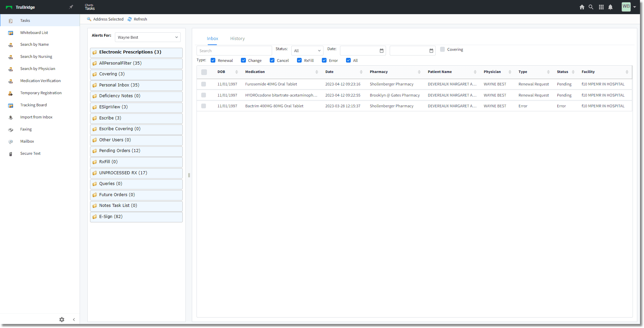The width and height of the screenshot is (644, 328).
Task: Enable the Covering checkbox
Action: [442, 49]
